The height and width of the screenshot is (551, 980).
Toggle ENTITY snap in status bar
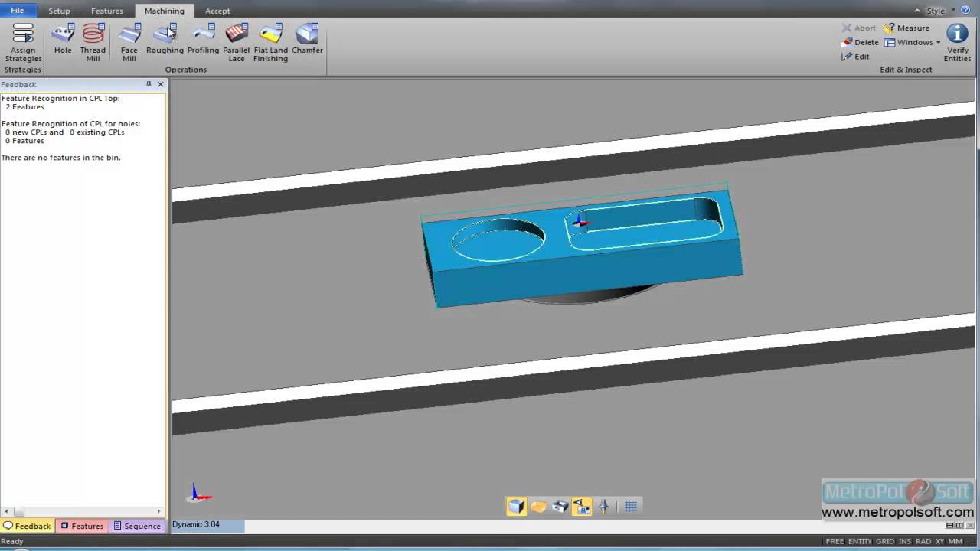pyautogui.click(x=860, y=541)
